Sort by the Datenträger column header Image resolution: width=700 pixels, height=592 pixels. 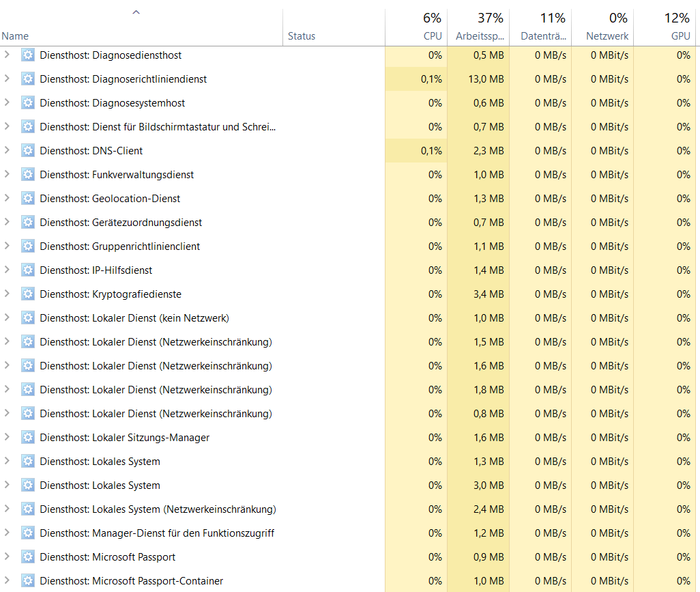coord(540,27)
